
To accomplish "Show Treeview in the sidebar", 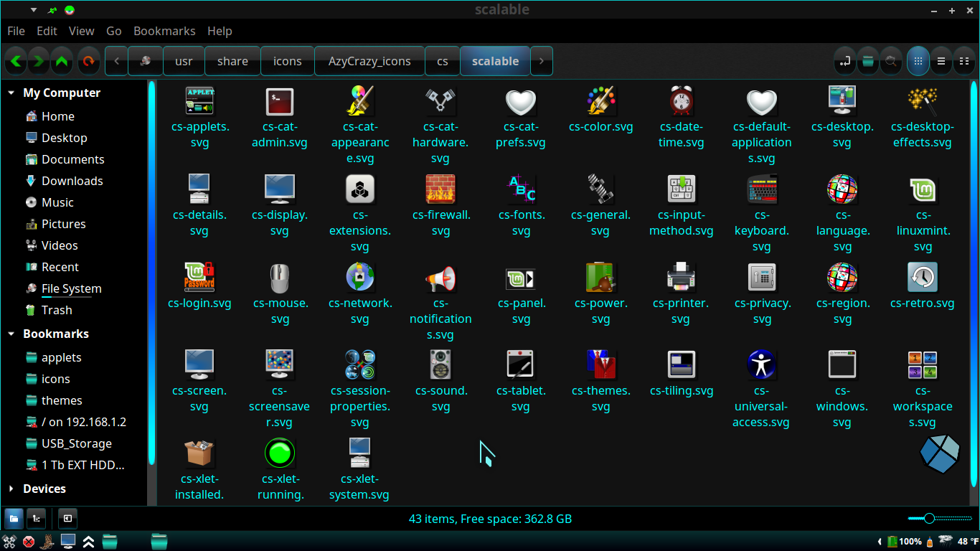I will (37, 518).
